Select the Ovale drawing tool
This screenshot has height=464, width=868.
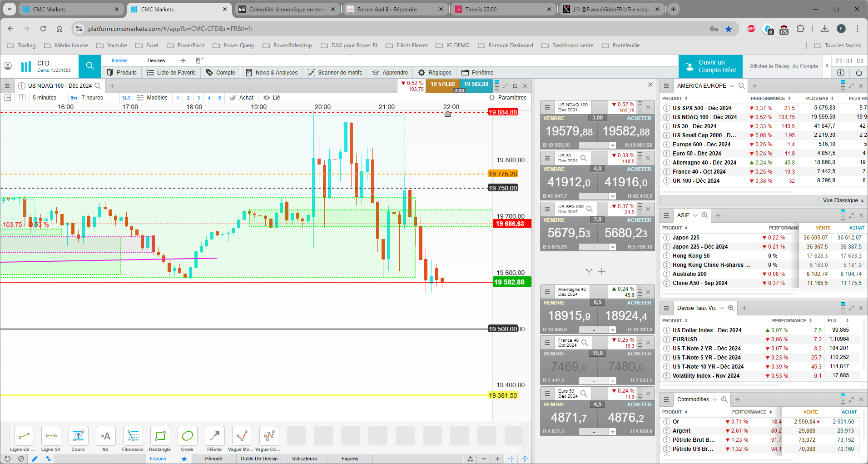point(187,436)
